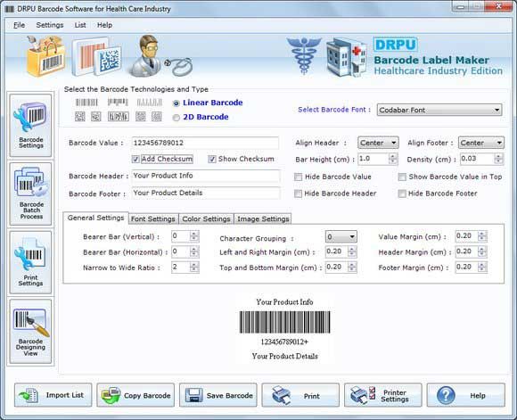
Task: Enable Hide Barcode Value checkbox
Action: [x=298, y=177]
